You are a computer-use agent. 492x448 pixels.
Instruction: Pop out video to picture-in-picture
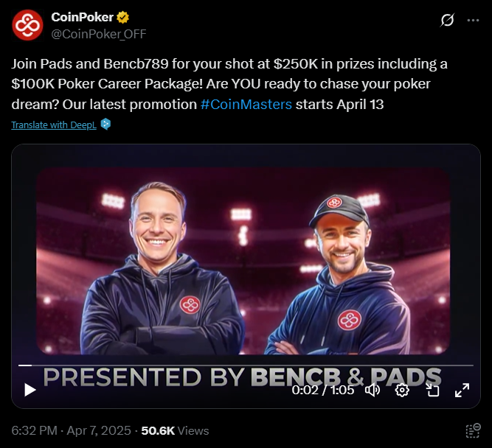pyautogui.click(x=432, y=390)
